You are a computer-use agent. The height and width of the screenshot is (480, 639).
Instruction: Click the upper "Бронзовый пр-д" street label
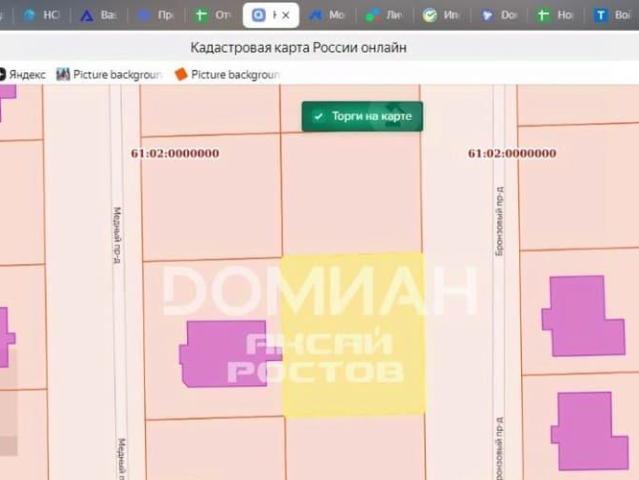coord(500,222)
